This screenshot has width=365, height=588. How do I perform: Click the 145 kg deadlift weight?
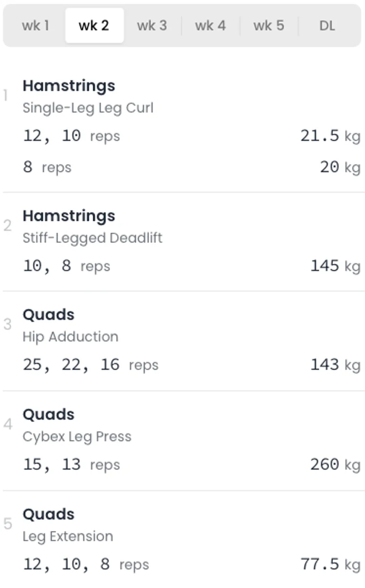335,266
